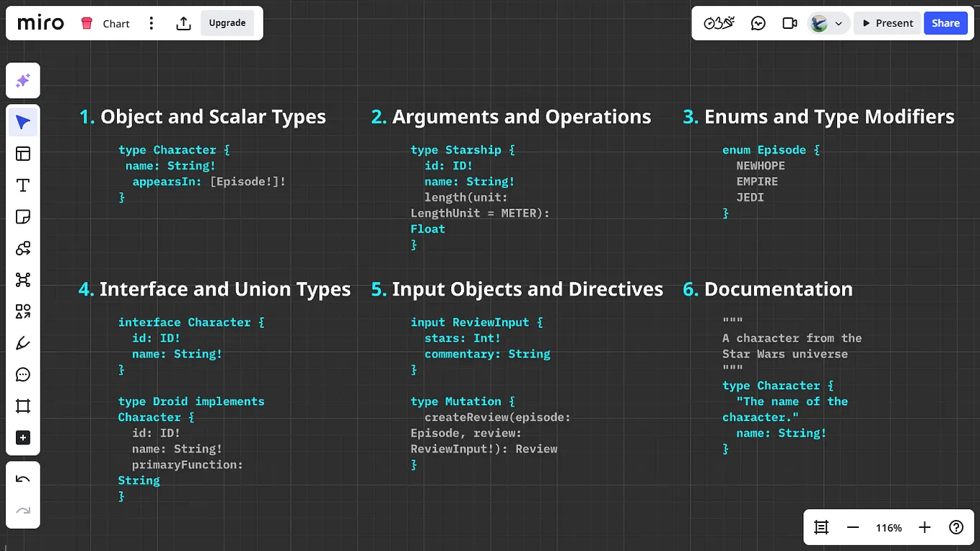Open the templates panel icon

click(x=22, y=154)
